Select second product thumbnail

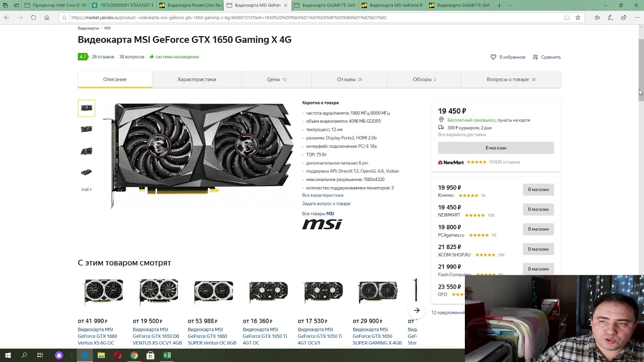tap(87, 129)
